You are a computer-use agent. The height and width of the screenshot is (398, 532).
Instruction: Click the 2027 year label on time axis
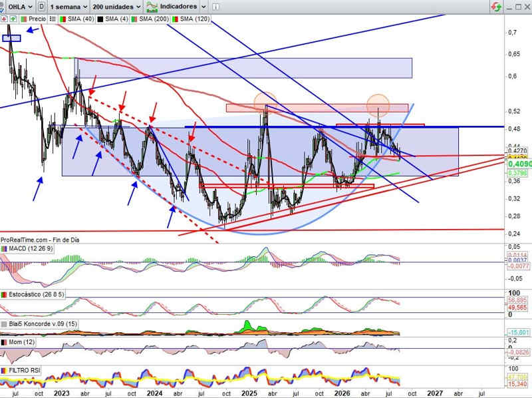435,393
